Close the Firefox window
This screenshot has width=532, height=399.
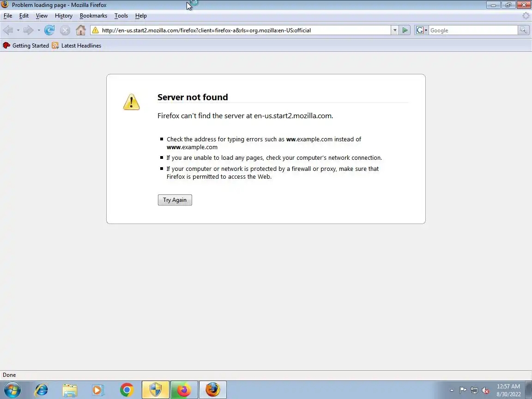click(524, 5)
